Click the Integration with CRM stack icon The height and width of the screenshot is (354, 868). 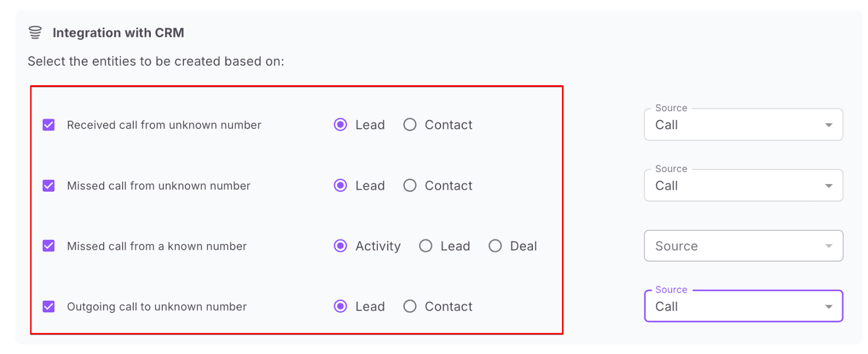(35, 33)
